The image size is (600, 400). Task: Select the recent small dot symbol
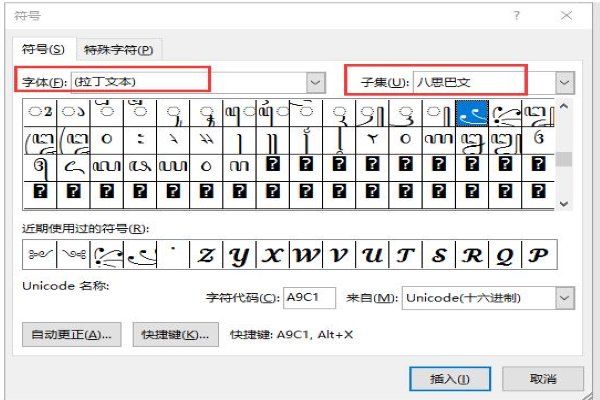[x=173, y=255]
